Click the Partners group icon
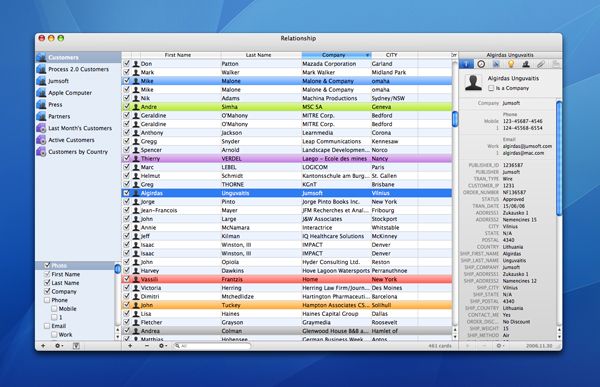This screenshot has height=387, width=600. (41, 116)
